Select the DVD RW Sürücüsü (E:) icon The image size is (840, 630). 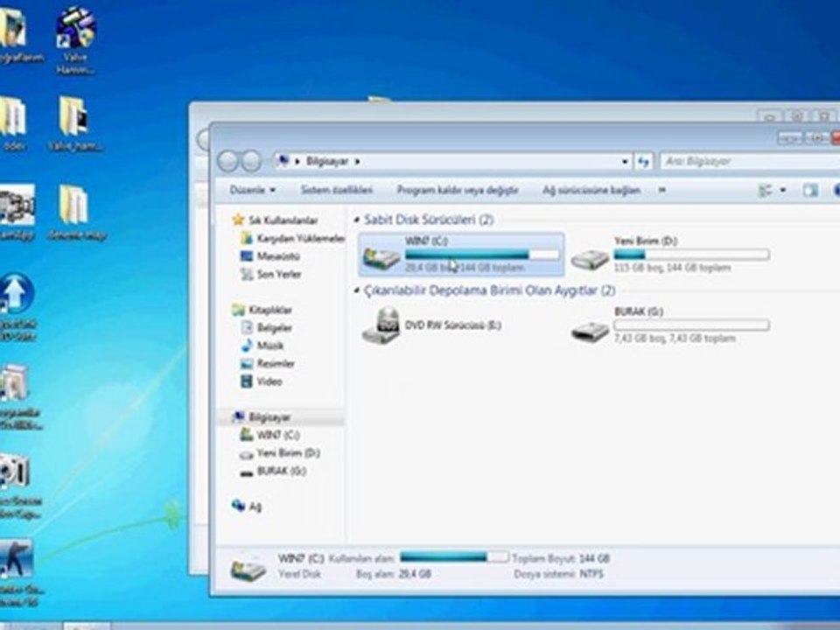(x=381, y=325)
